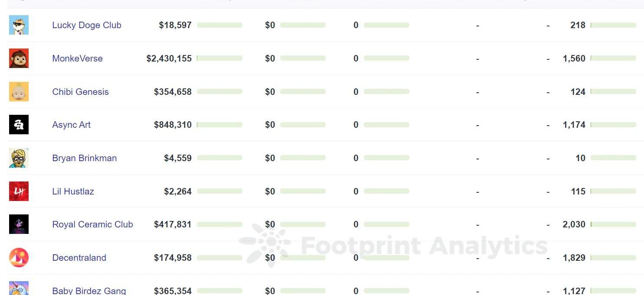
Task: Click the Decentraland round logo icon
Action: tap(19, 258)
